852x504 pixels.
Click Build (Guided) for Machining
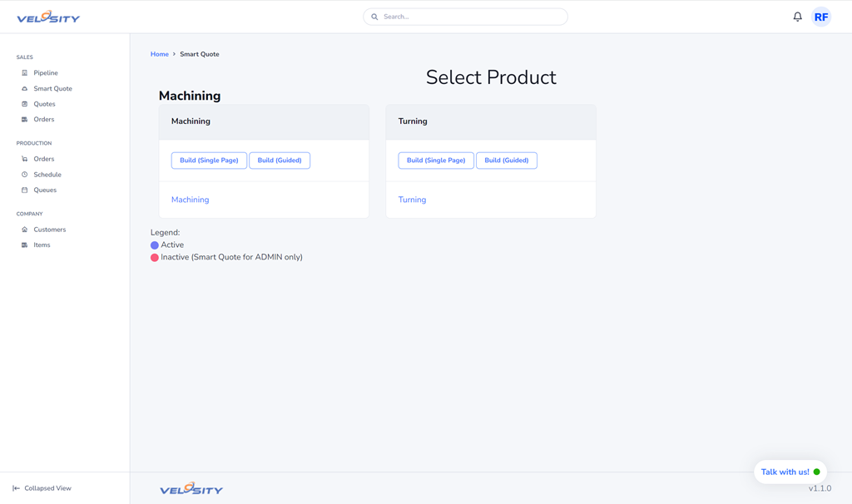tap(280, 161)
